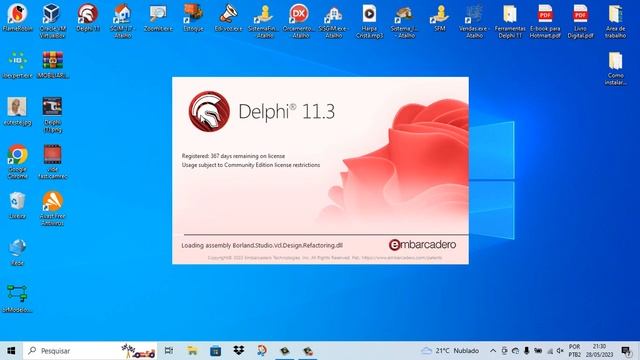Click 'Usage subject to Community Edition' line
The width and height of the screenshot is (640, 360).
(251, 165)
